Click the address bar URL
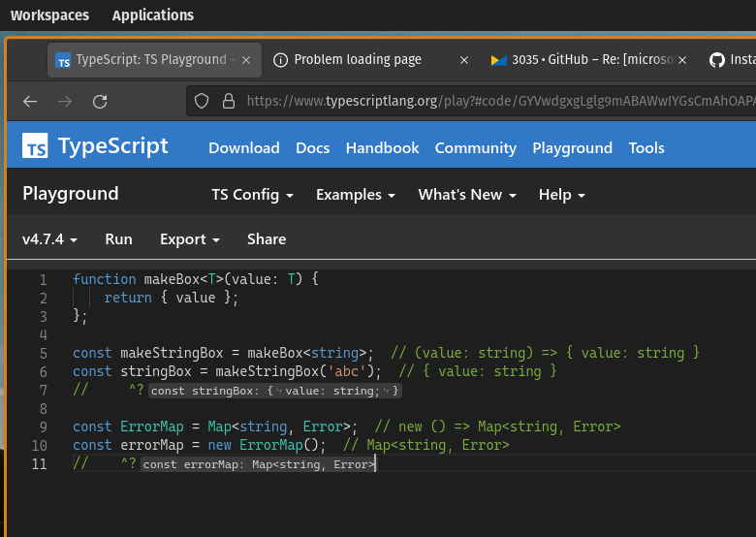The image size is (756, 537). pos(501,101)
